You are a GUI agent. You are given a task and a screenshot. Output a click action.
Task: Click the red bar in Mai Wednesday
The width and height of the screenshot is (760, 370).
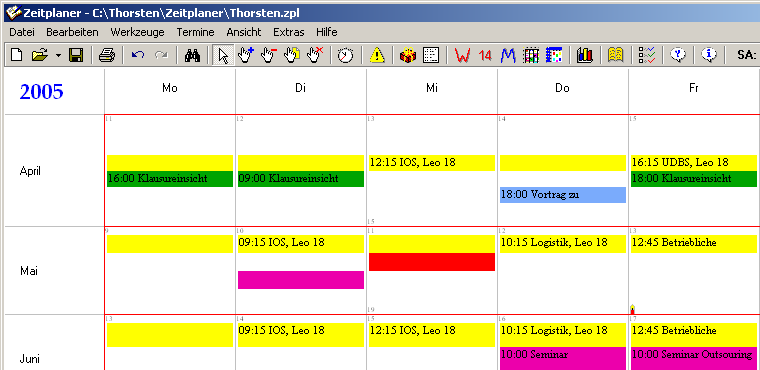click(x=432, y=262)
